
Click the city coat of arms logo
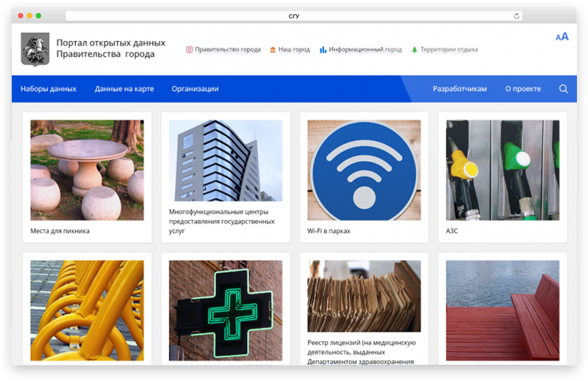[35, 49]
